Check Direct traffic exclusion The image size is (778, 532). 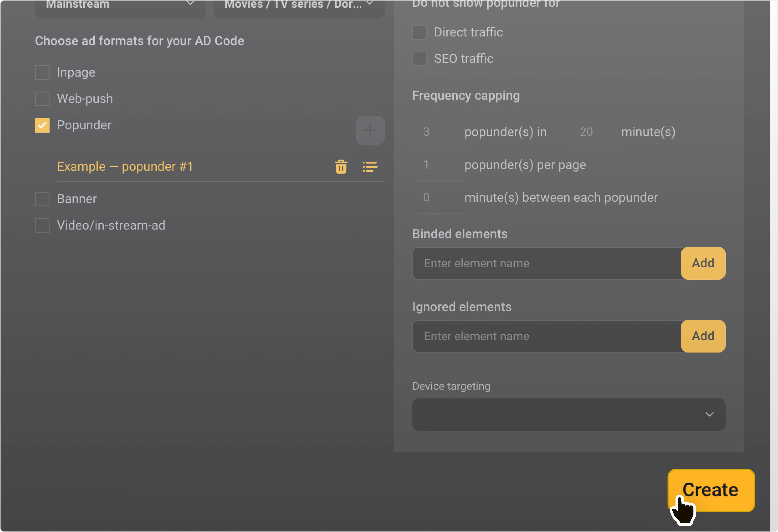tap(419, 32)
